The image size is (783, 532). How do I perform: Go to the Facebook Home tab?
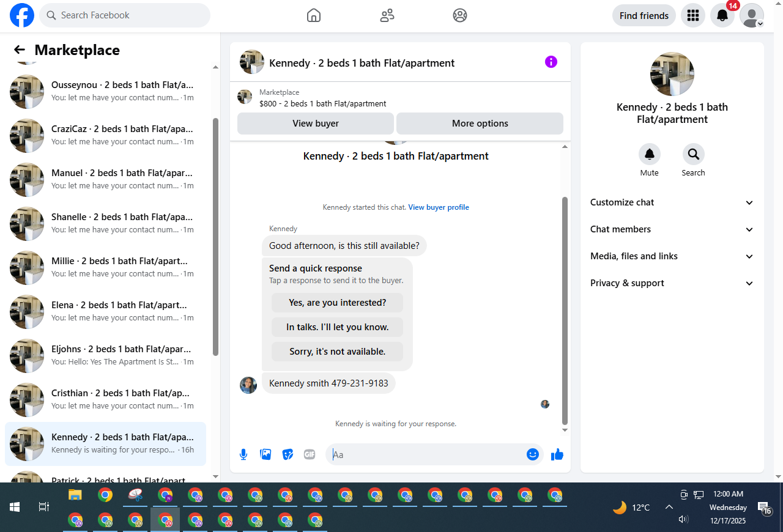point(314,15)
